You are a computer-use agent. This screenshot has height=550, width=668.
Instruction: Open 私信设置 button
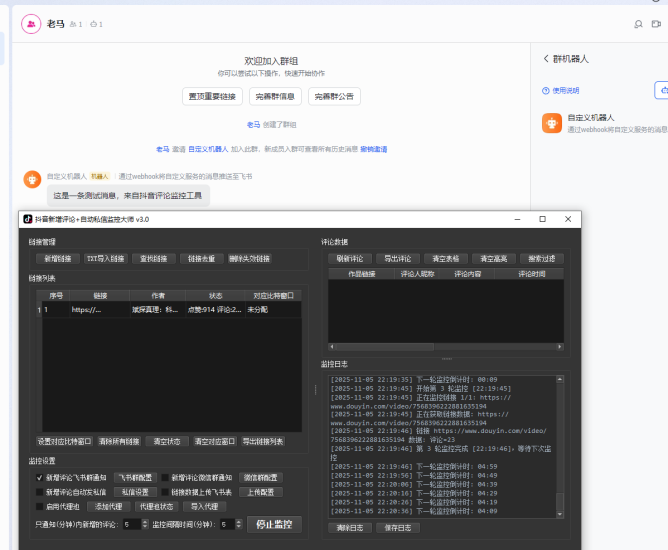(x=135, y=492)
